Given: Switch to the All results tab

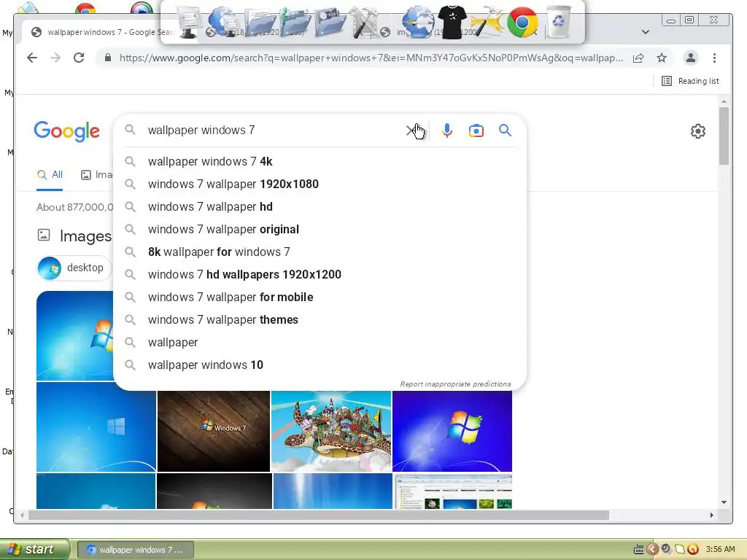Looking at the screenshot, I should (x=50, y=175).
